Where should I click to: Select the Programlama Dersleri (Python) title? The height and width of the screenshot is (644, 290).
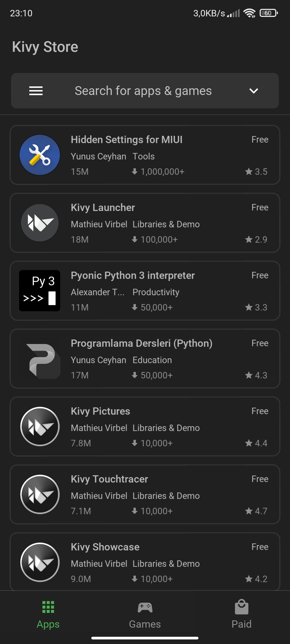142,343
